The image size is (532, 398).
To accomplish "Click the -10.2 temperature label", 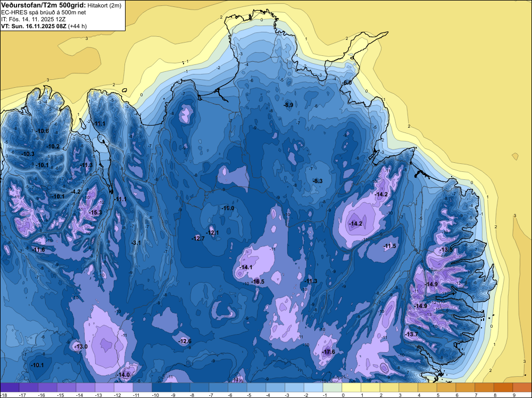I will (53, 146).
